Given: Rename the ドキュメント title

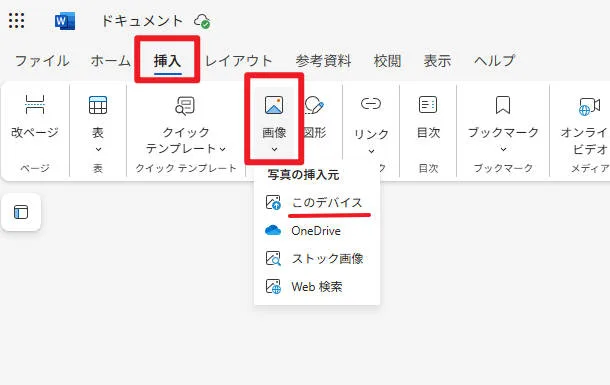Looking at the screenshot, I should coord(142,21).
